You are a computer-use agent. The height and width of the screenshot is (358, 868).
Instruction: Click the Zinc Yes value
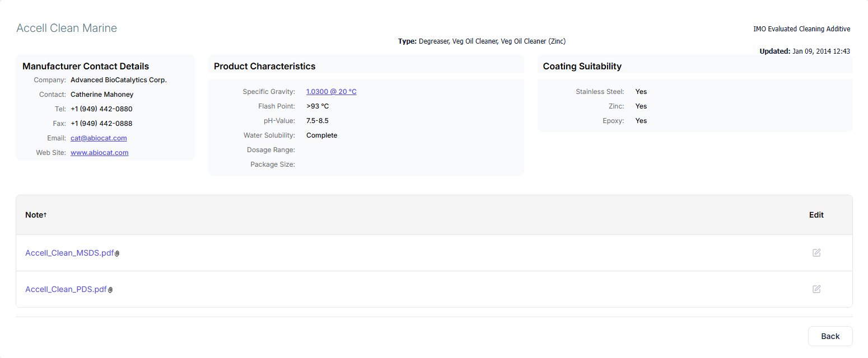tap(641, 106)
